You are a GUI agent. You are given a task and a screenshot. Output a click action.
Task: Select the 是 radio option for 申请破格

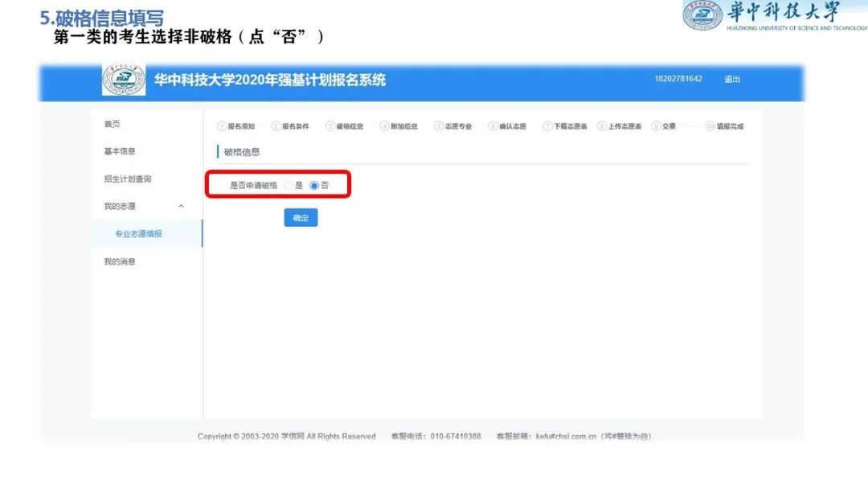tap(289, 186)
